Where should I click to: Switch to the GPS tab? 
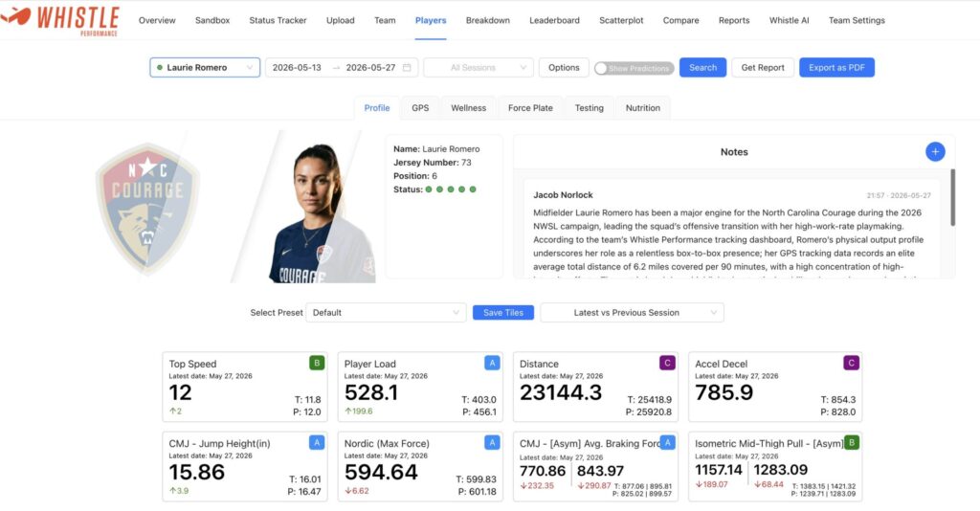421,107
